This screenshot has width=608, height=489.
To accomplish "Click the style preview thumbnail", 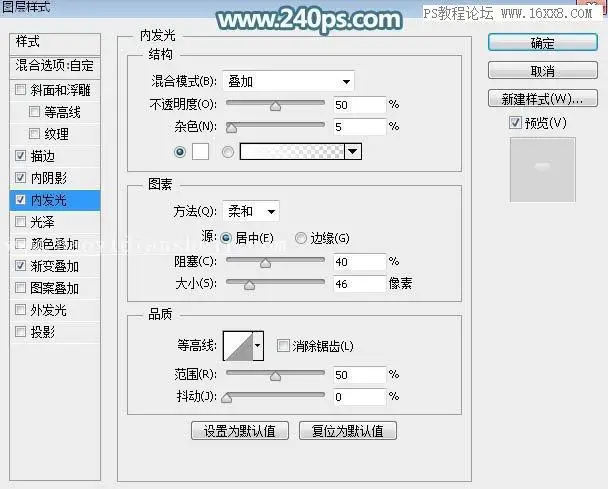I will click(542, 169).
